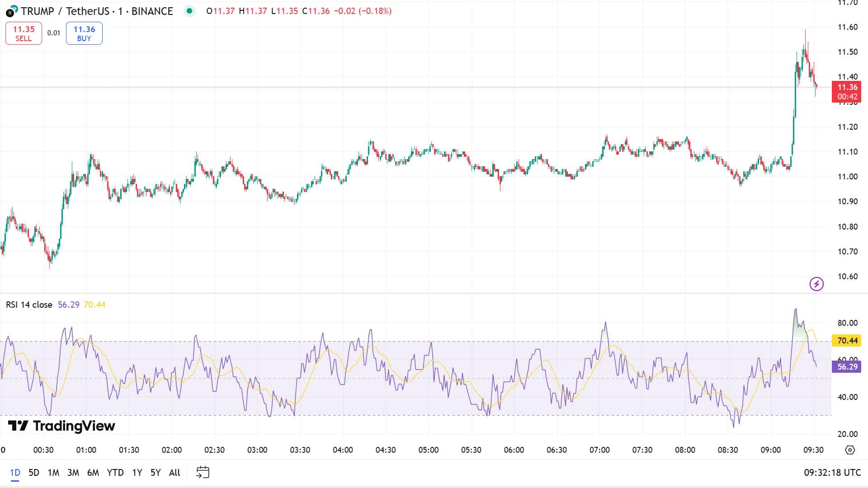Open the purple lightning flash icon
This screenshot has width=868, height=488.
tap(816, 284)
